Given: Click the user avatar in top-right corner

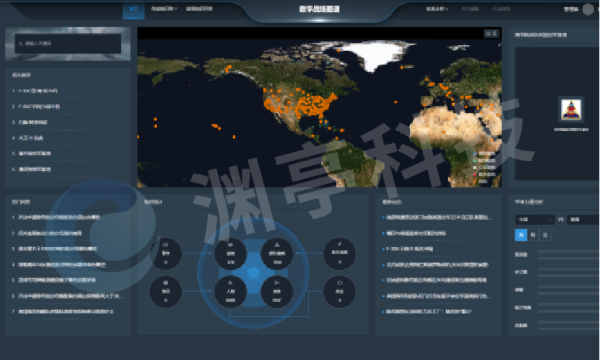Looking at the screenshot, I should pos(588,9).
